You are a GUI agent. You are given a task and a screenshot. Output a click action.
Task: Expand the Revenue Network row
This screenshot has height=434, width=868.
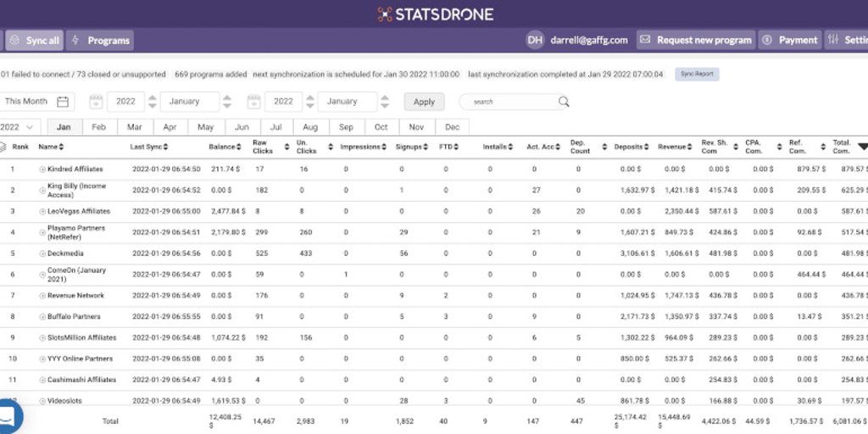tap(42, 296)
